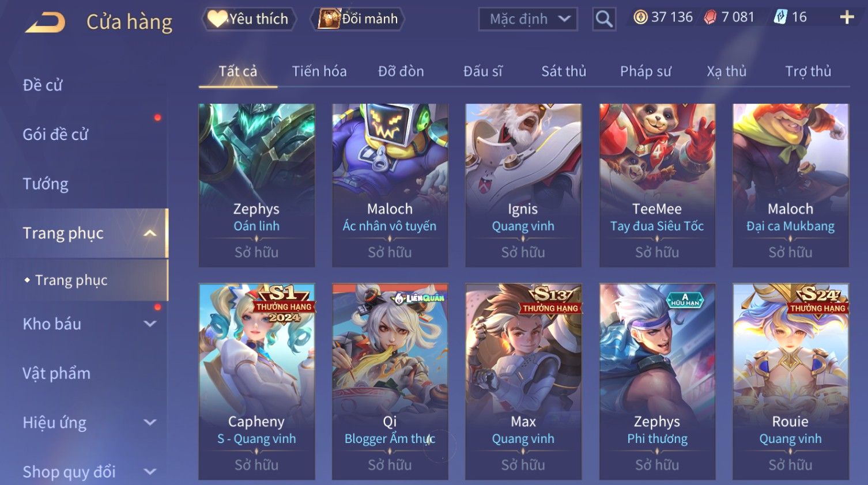Select Zephys Oán linh skin card
Viewport: 868px width, 485px height.
click(x=256, y=185)
